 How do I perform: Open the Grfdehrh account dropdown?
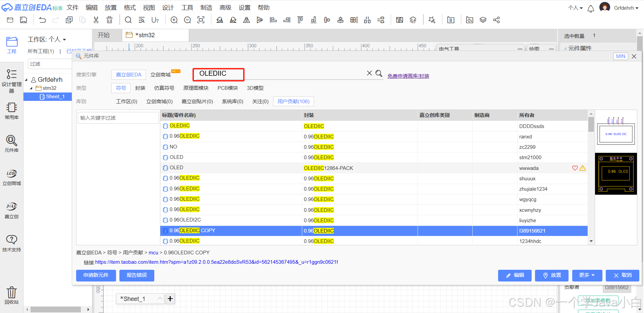coord(626,8)
